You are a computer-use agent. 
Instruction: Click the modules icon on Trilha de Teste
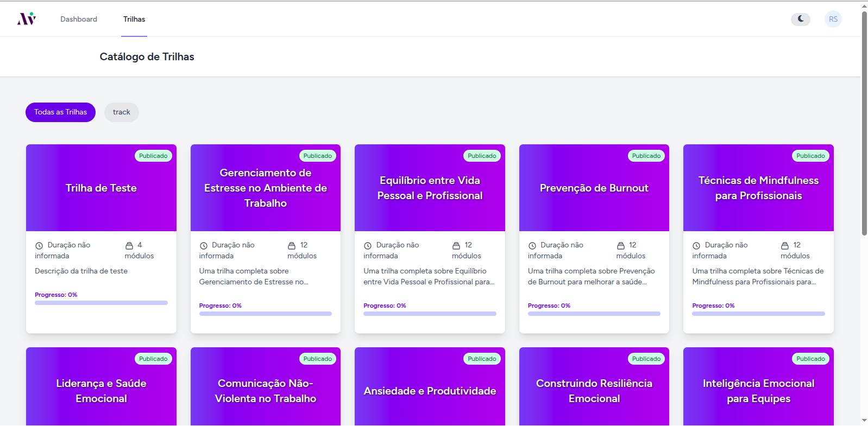pos(129,246)
